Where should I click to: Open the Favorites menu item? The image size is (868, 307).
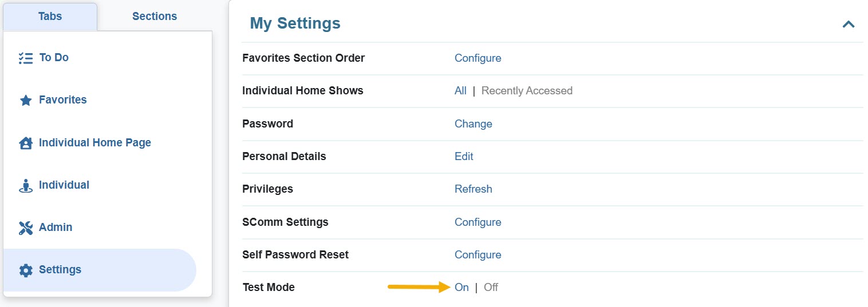[x=62, y=100]
